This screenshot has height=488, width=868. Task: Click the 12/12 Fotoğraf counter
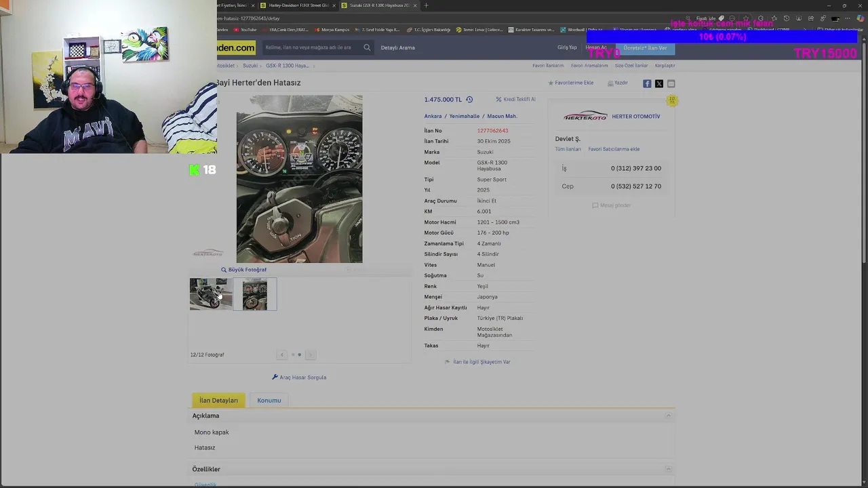(x=207, y=354)
